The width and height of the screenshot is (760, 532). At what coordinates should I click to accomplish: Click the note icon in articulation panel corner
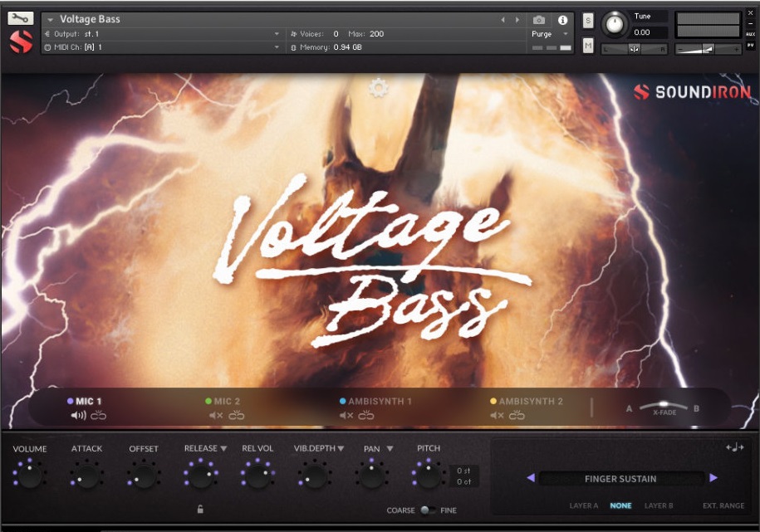[735, 447]
